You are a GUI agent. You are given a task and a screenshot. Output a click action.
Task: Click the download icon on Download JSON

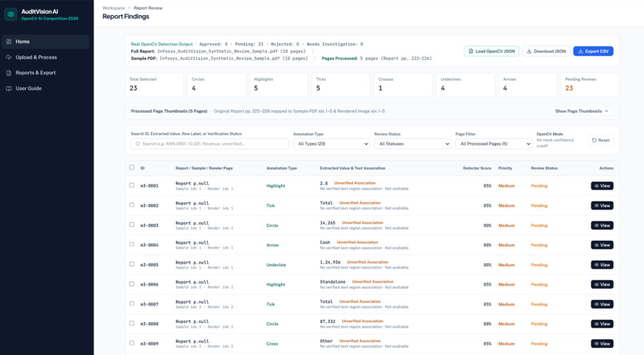point(529,51)
